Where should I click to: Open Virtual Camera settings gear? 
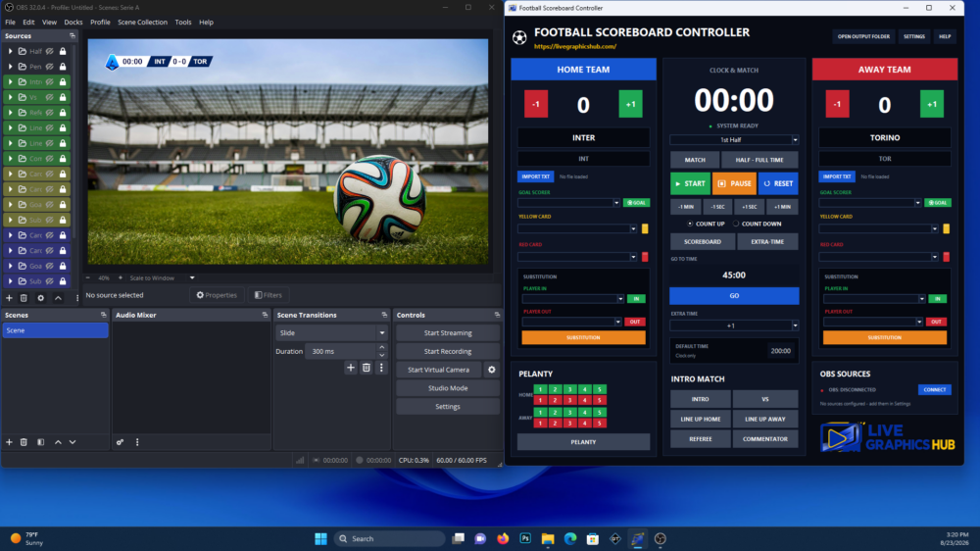click(x=492, y=370)
